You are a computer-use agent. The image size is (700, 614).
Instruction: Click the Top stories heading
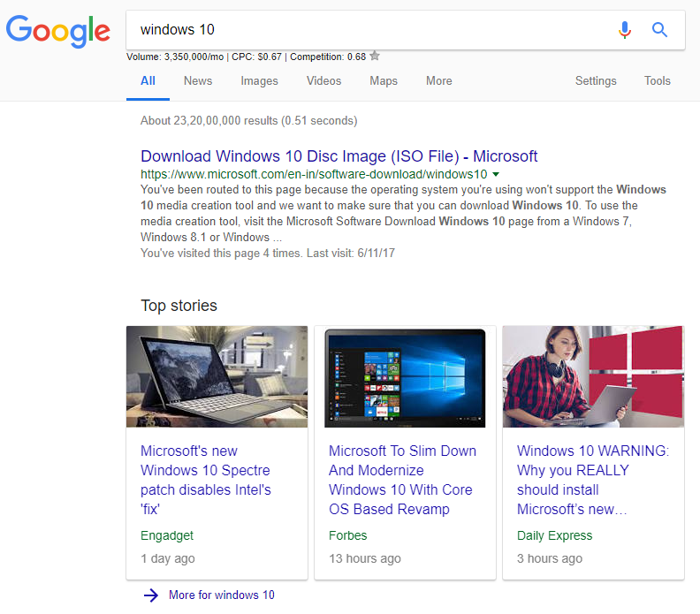coord(179,306)
